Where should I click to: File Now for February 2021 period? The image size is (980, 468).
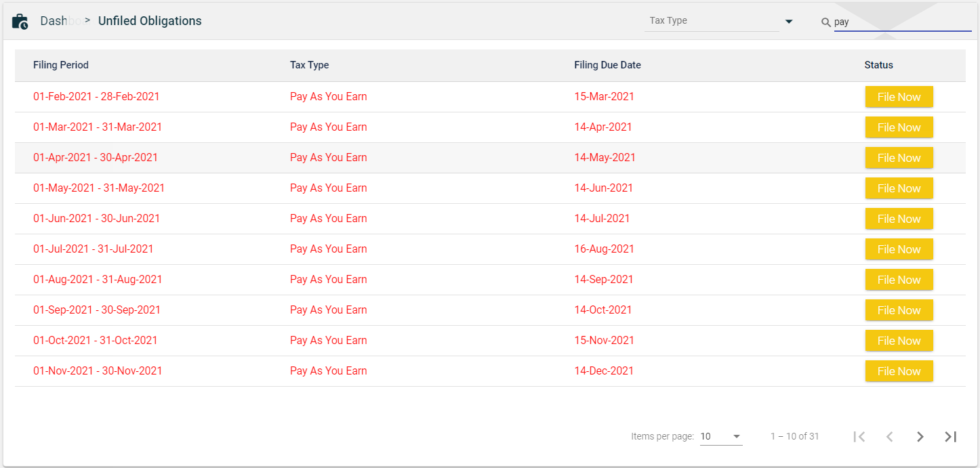pos(899,97)
